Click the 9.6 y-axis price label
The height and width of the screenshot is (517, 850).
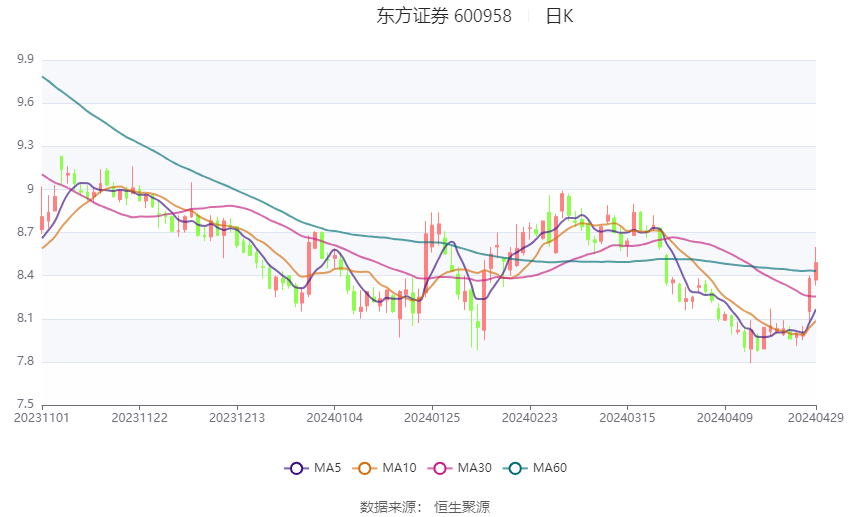tap(25, 102)
